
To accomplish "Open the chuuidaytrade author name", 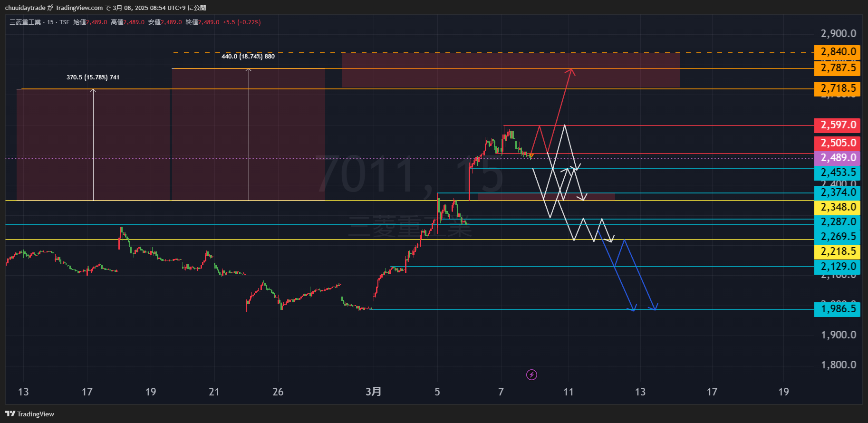I will point(25,8).
